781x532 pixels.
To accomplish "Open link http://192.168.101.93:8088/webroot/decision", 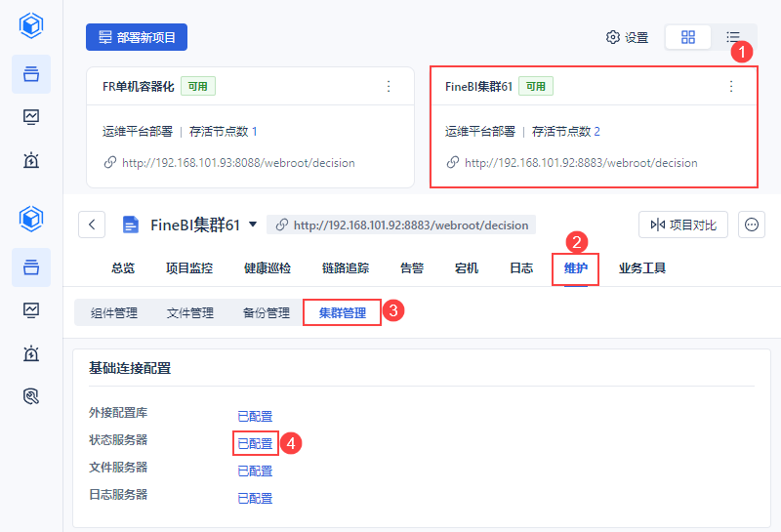I will (x=238, y=163).
